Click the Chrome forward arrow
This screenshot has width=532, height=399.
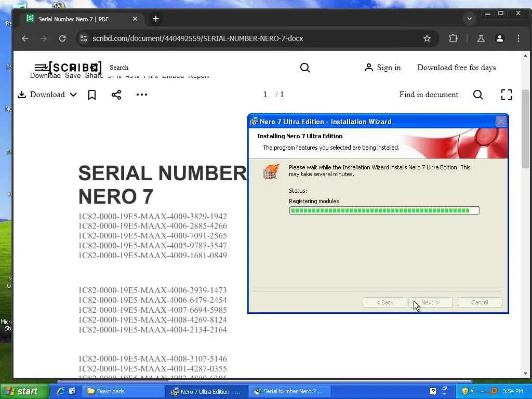(x=44, y=38)
